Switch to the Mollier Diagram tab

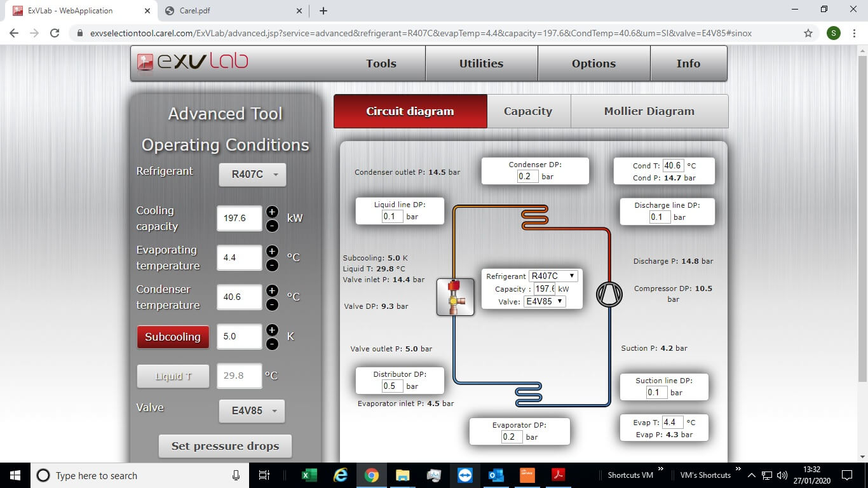click(649, 111)
